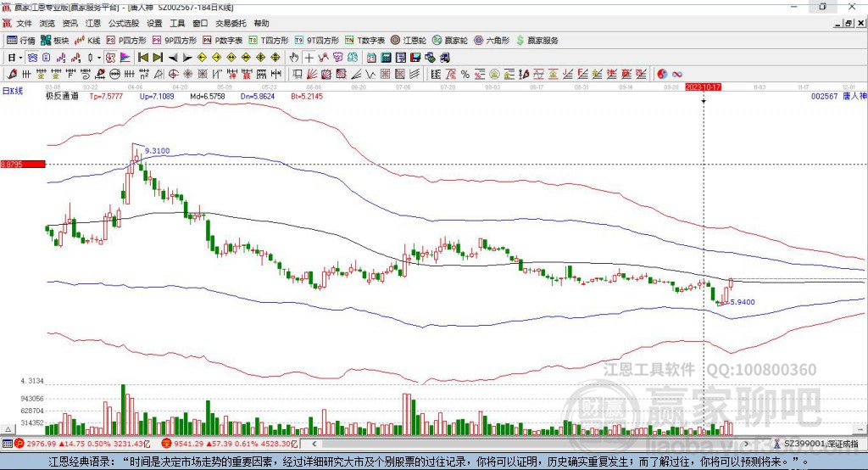This screenshot has height=470, width=868.
Task: Open 赢家服务 service button
Action: (x=537, y=41)
